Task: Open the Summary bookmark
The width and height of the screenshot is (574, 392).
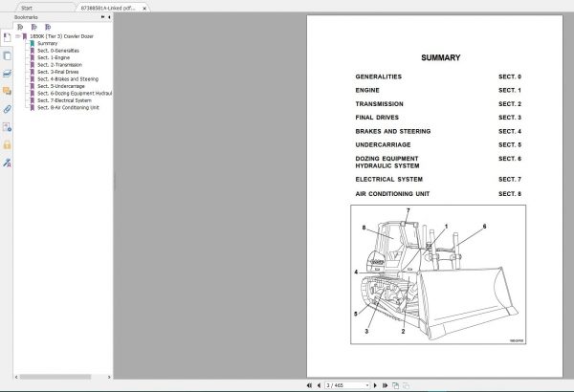Action: (x=47, y=43)
